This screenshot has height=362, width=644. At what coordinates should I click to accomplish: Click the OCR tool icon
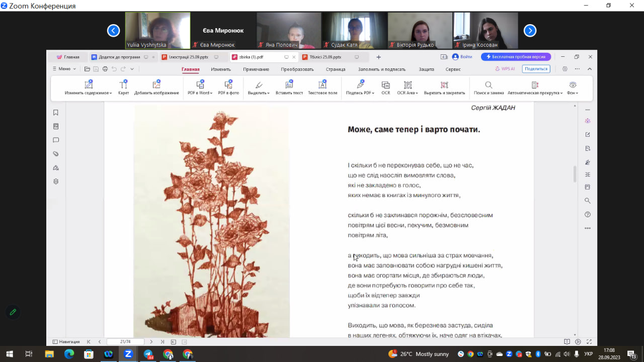pyautogui.click(x=385, y=85)
